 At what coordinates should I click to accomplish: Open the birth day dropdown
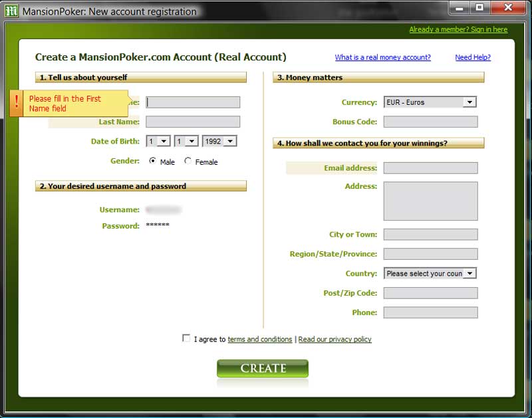[x=158, y=141]
